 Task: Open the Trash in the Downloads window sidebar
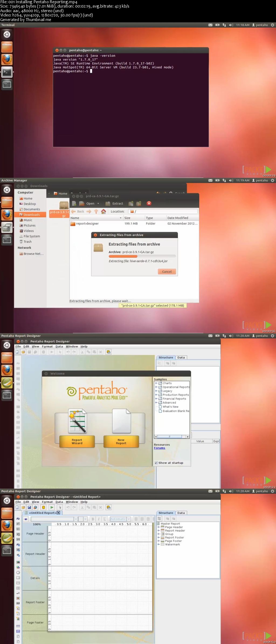point(27,242)
